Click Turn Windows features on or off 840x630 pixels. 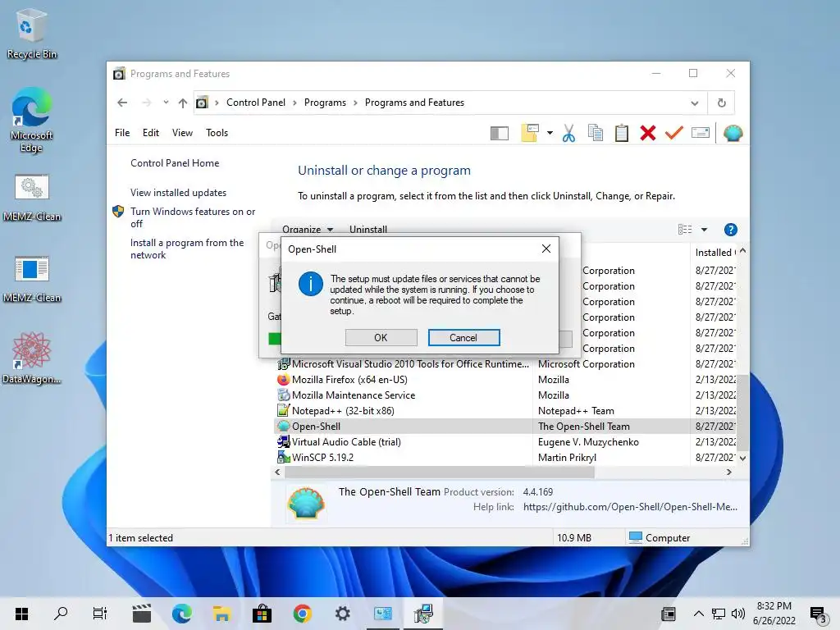click(193, 217)
